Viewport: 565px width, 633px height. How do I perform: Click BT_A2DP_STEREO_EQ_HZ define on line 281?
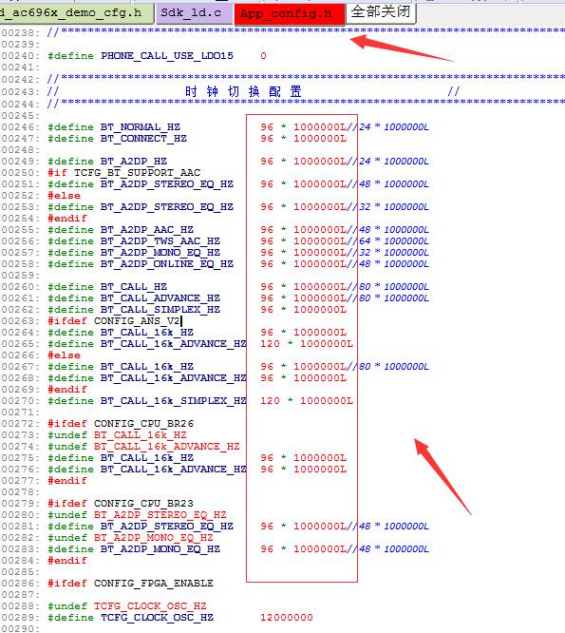(x=167, y=526)
